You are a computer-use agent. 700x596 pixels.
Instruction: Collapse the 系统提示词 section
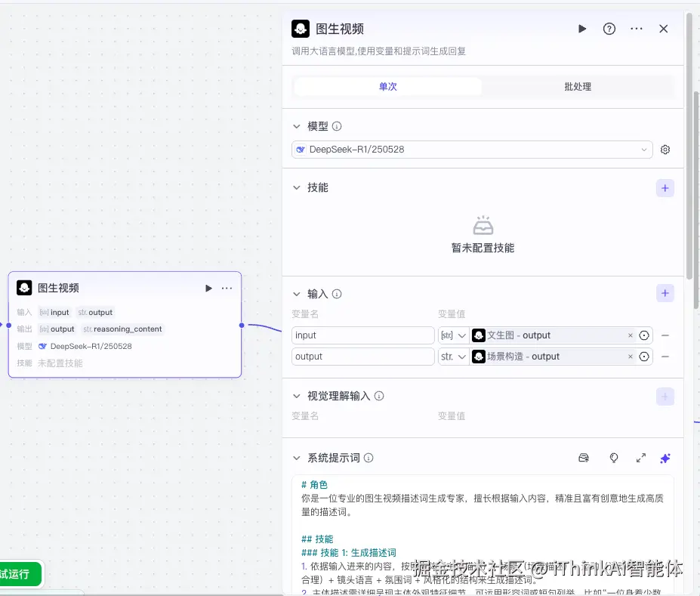coord(298,458)
